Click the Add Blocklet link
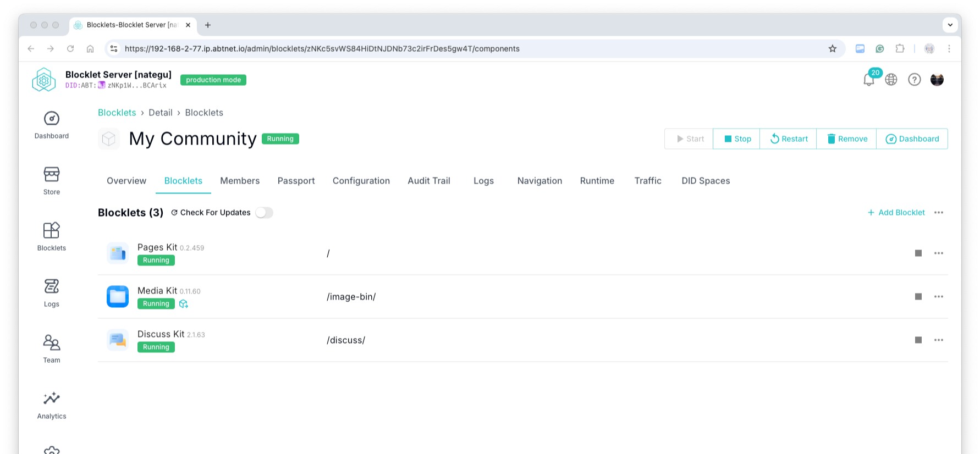The height and width of the screenshot is (454, 980). [x=896, y=213]
